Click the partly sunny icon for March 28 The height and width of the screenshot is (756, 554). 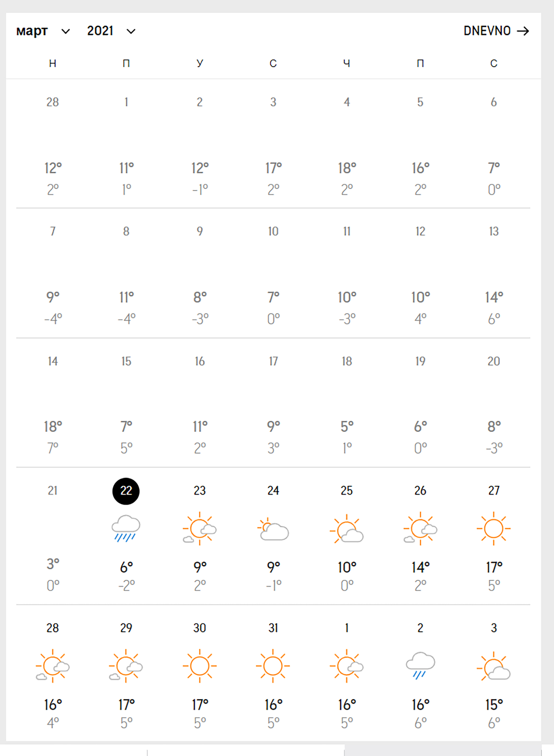click(x=53, y=666)
